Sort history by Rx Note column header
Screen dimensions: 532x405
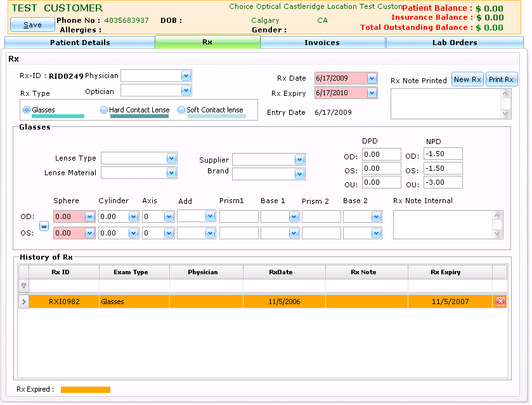pos(367,272)
